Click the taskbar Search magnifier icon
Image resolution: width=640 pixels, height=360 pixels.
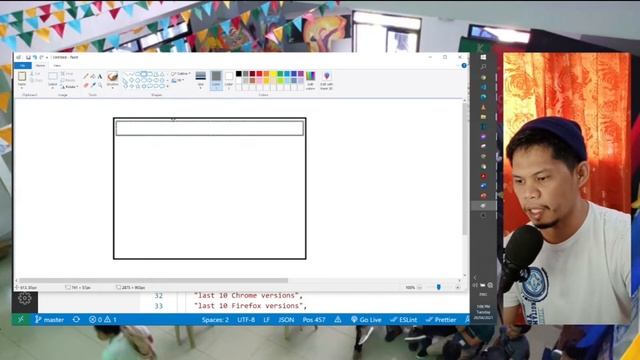pyautogui.click(x=483, y=67)
